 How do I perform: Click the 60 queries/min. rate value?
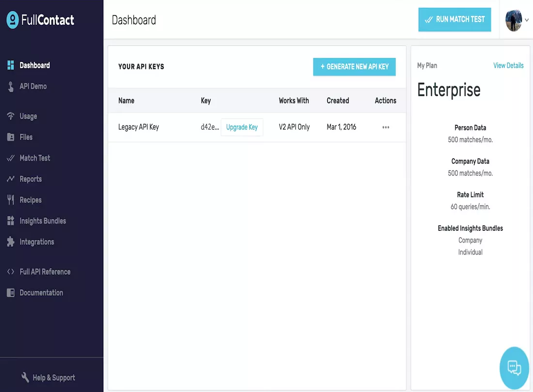coord(470,207)
